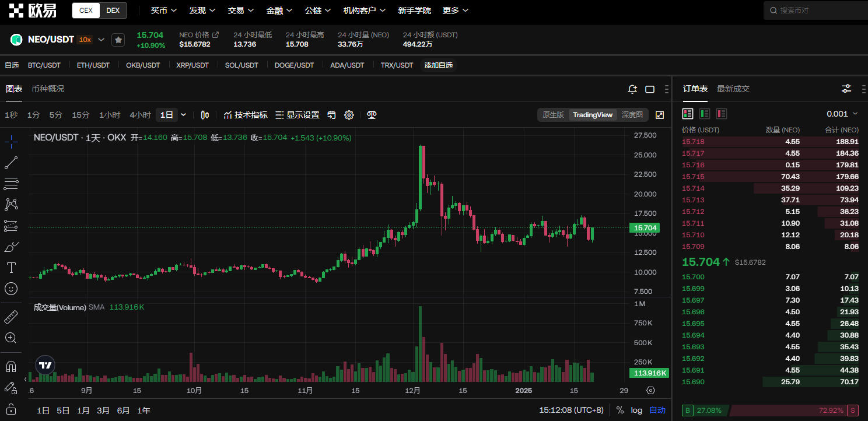Image resolution: width=868 pixels, height=421 pixels.
Task: Click the price alert bell icon
Action: [x=632, y=89]
